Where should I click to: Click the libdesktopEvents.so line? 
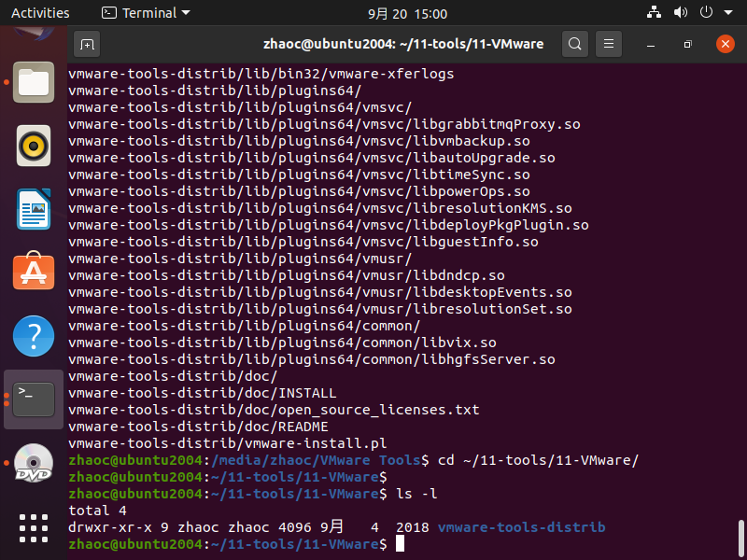320,292
